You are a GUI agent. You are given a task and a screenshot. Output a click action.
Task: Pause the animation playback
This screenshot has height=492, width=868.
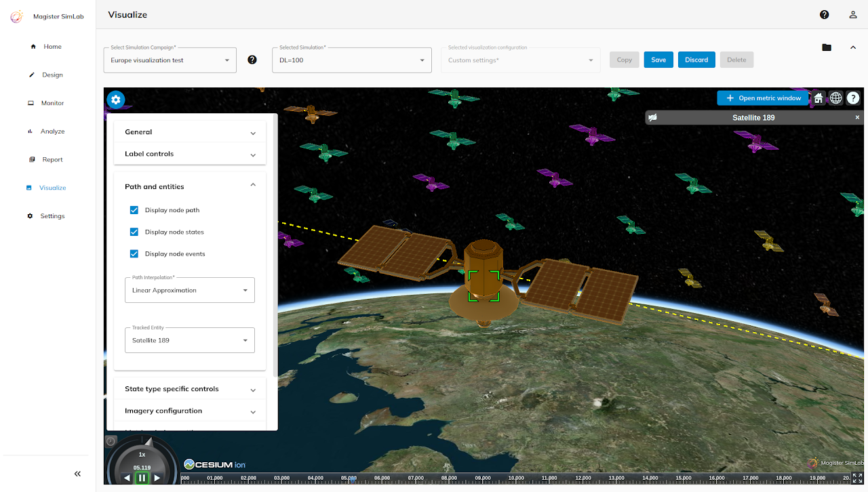pos(142,478)
